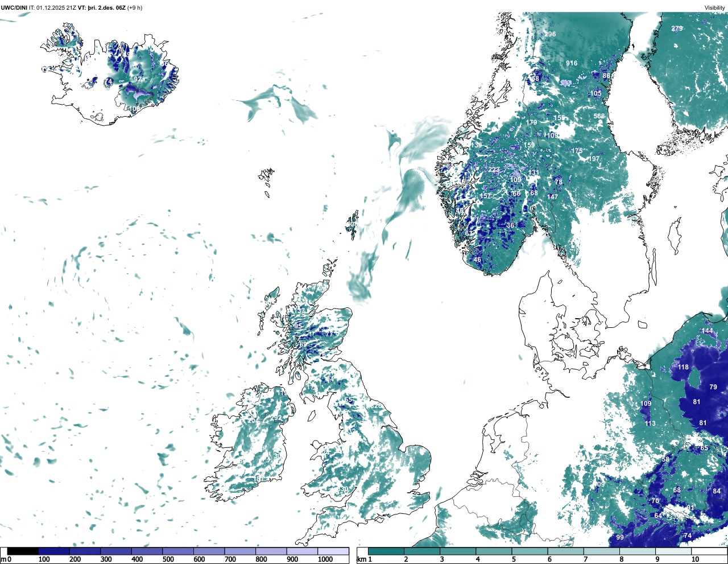Image resolution: width=728 pixels, height=564 pixels.
Task: Click the 'km' unit label of right legend
Action: click(361, 560)
